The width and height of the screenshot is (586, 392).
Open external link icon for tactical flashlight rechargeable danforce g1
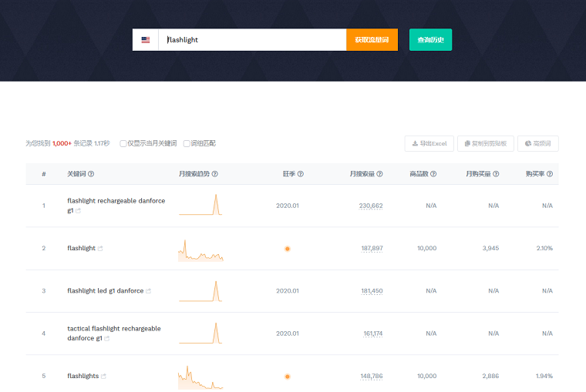[x=107, y=339]
